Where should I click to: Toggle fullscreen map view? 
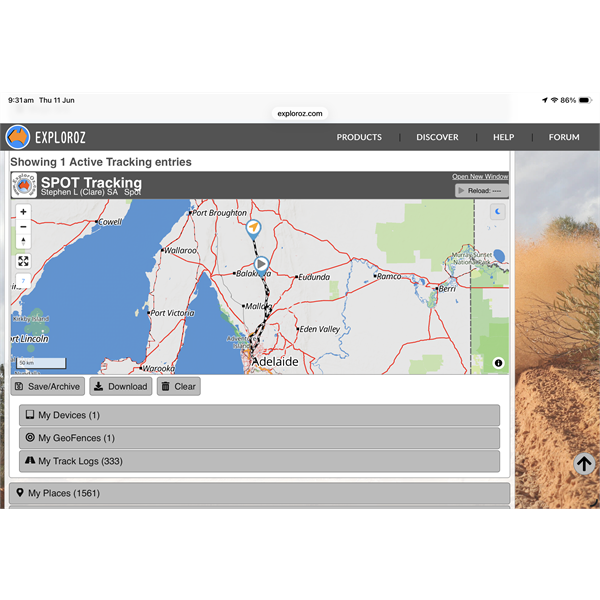tap(23, 261)
